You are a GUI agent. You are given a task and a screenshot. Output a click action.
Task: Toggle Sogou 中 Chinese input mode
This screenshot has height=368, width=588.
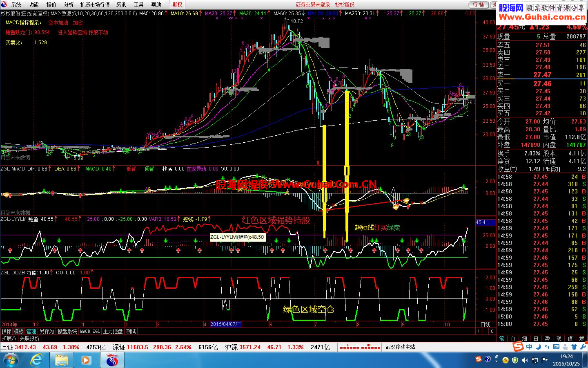pyautogui.click(x=529, y=347)
